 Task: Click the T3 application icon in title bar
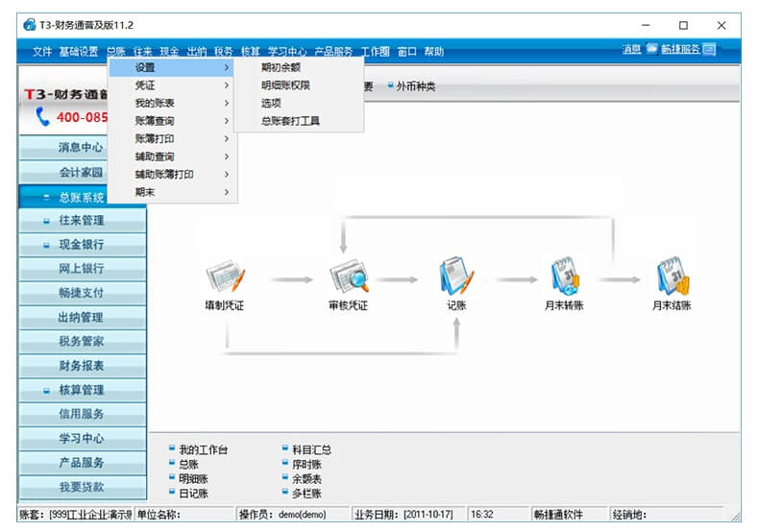[30, 25]
